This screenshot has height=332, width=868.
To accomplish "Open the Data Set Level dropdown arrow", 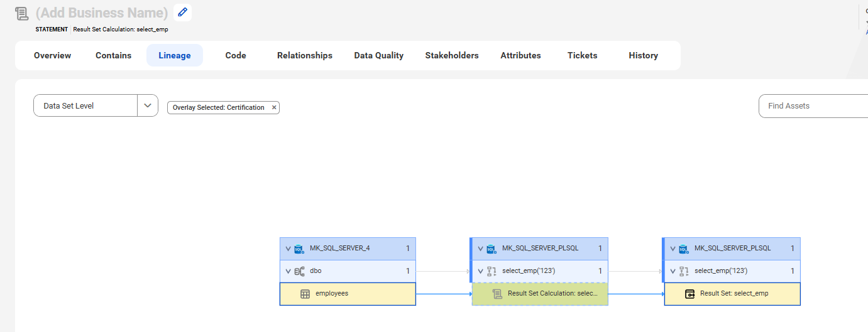I will click(148, 105).
